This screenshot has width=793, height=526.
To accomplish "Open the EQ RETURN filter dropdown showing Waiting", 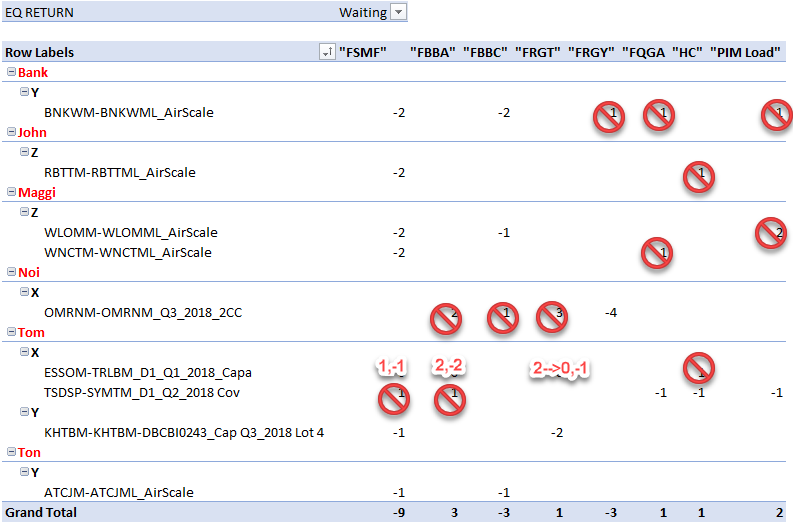I will coord(399,12).
